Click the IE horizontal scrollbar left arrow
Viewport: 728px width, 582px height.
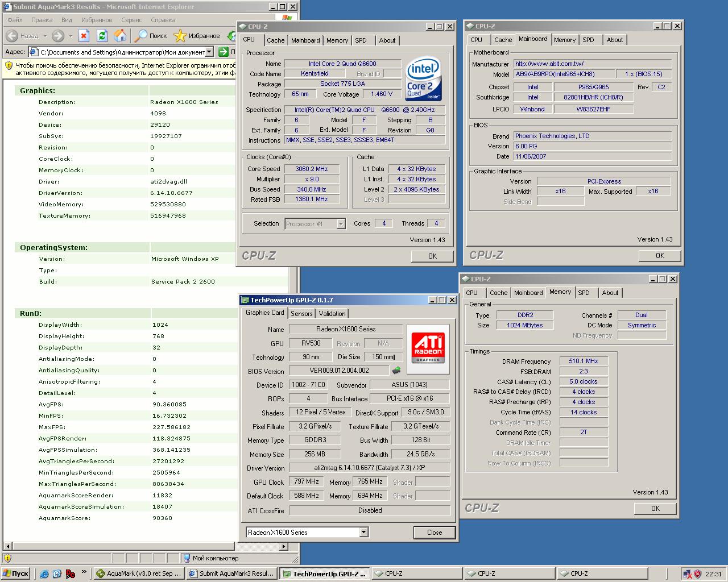point(7,546)
